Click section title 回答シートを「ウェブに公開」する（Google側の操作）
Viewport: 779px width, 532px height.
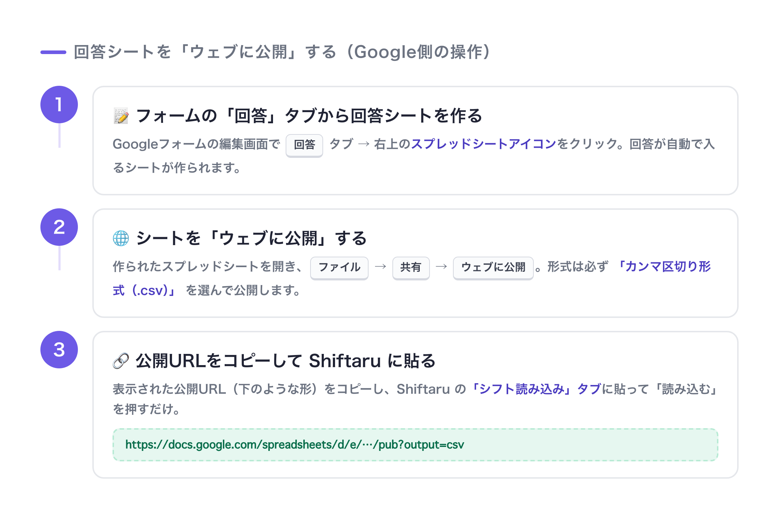click(282, 52)
